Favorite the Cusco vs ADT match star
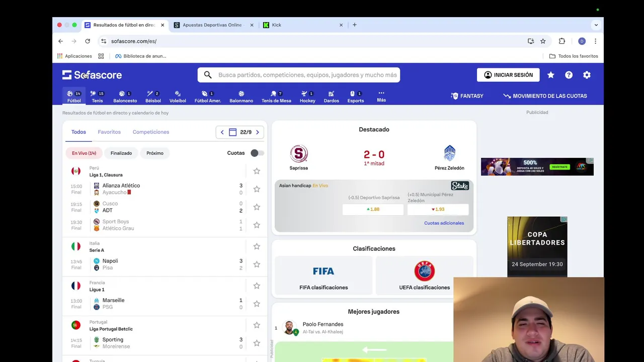644x362 pixels. click(257, 207)
